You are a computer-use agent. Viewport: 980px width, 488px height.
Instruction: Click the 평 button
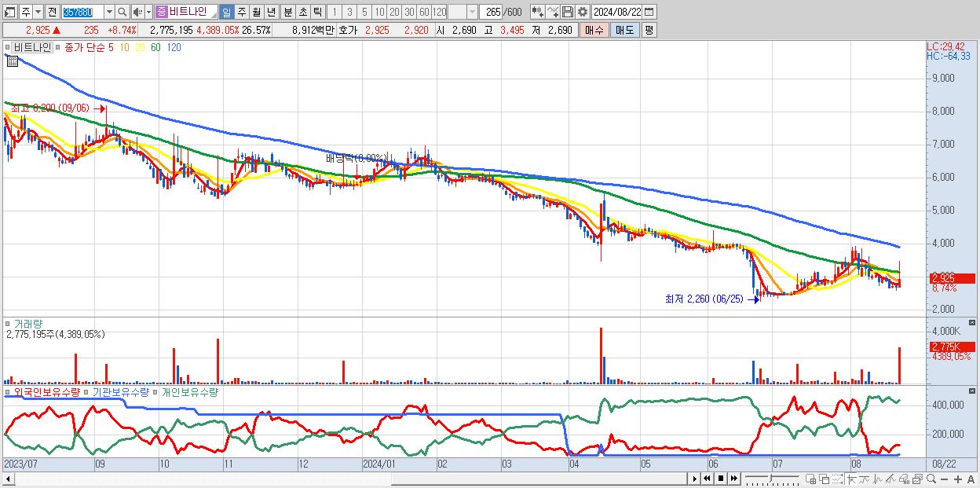coord(649,30)
